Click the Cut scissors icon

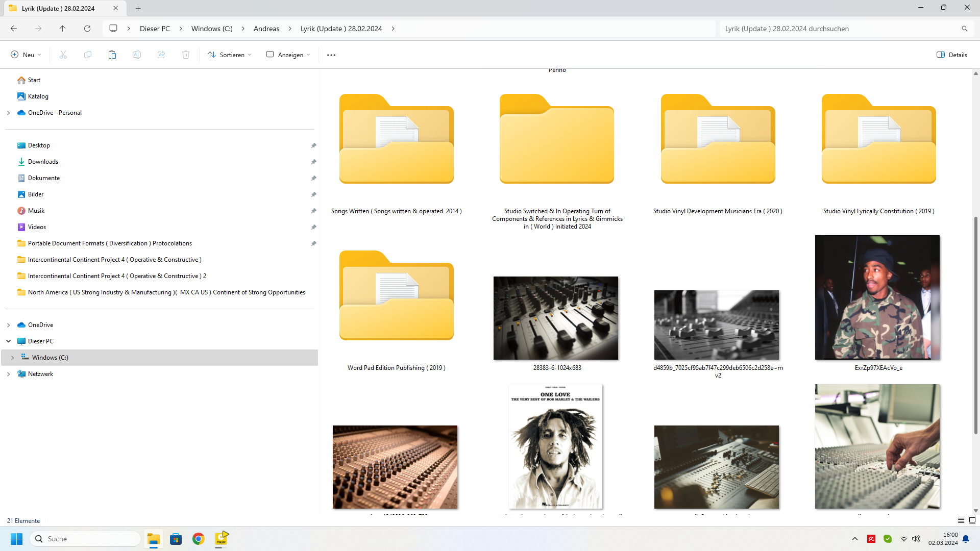(x=63, y=55)
